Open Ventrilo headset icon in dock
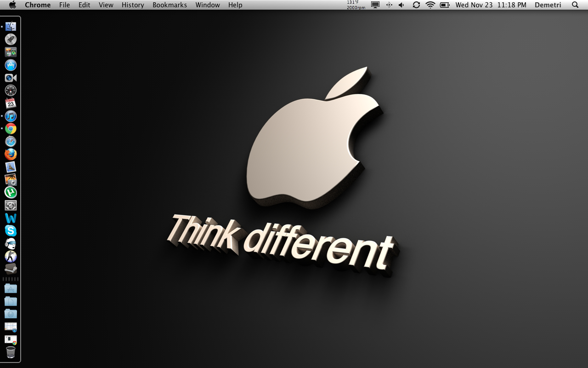 pyautogui.click(x=11, y=244)
